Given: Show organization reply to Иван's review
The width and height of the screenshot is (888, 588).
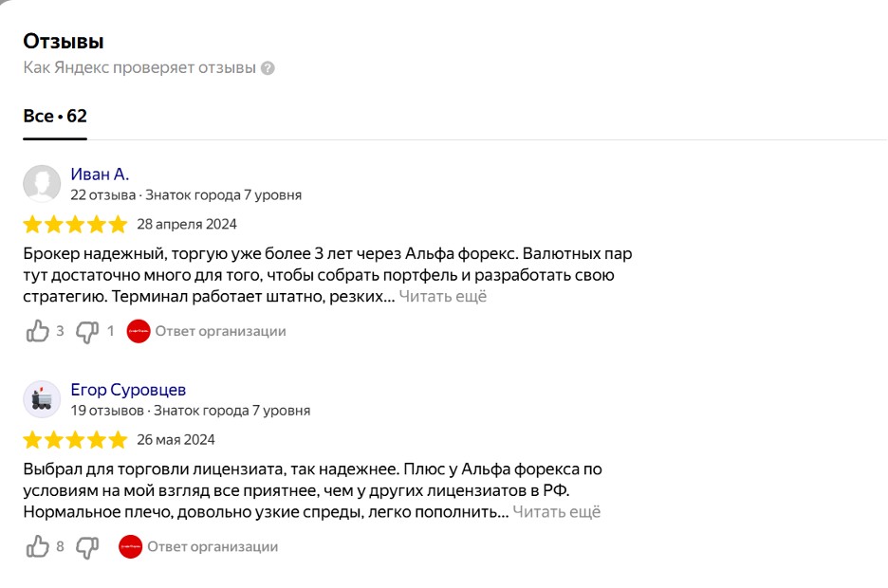Looking at the screenshot, I should 220,331.
